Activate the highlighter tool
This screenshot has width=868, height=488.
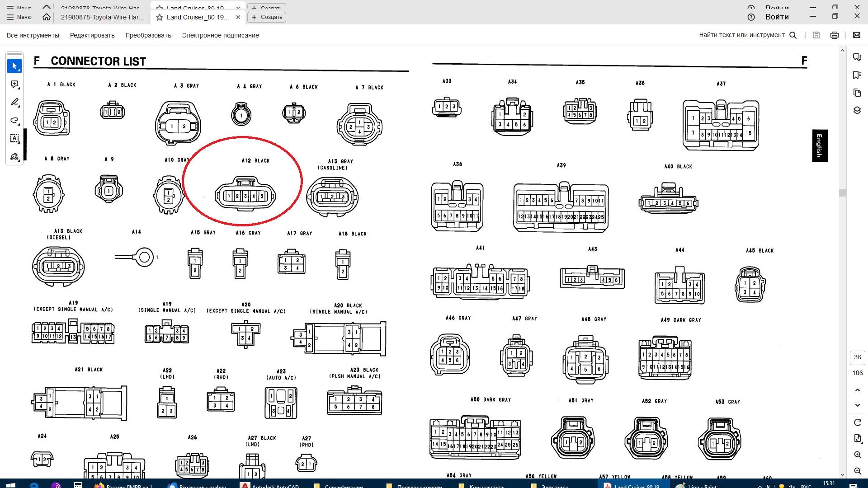tap(14, 103)
